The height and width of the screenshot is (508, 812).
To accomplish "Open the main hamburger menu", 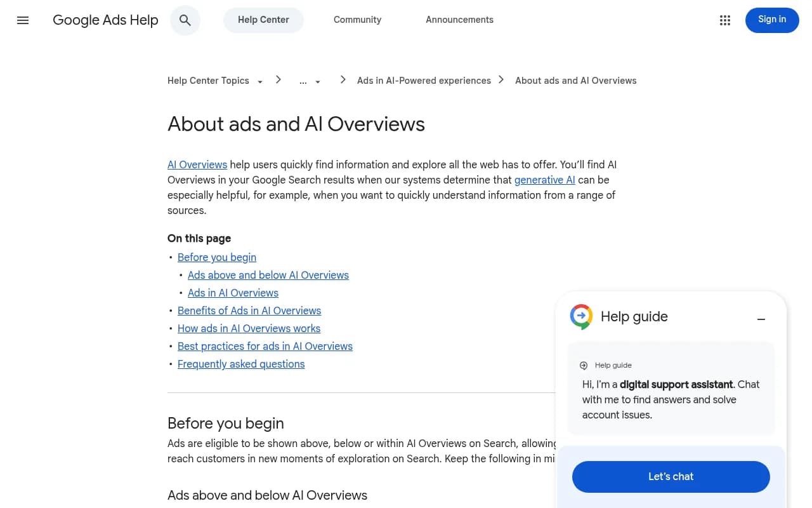I will pyautogui.click(x=23, y=20).
